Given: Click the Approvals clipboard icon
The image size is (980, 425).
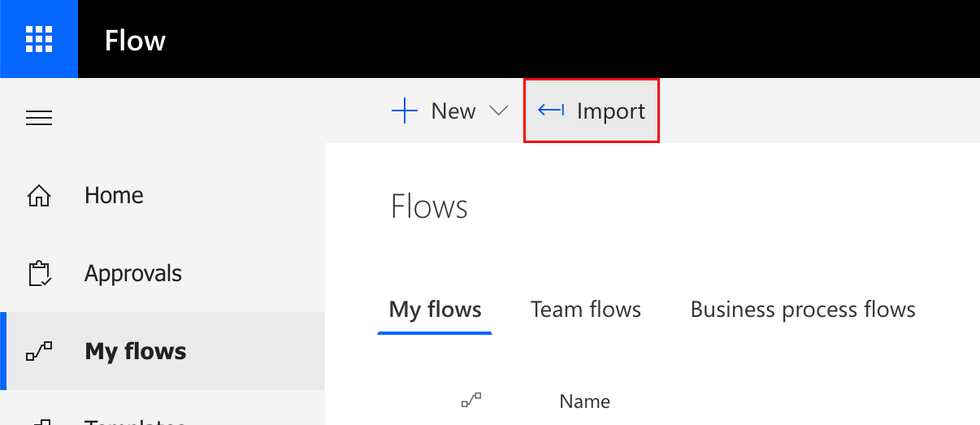Looking at the screenshot, I should coord(40,274).
